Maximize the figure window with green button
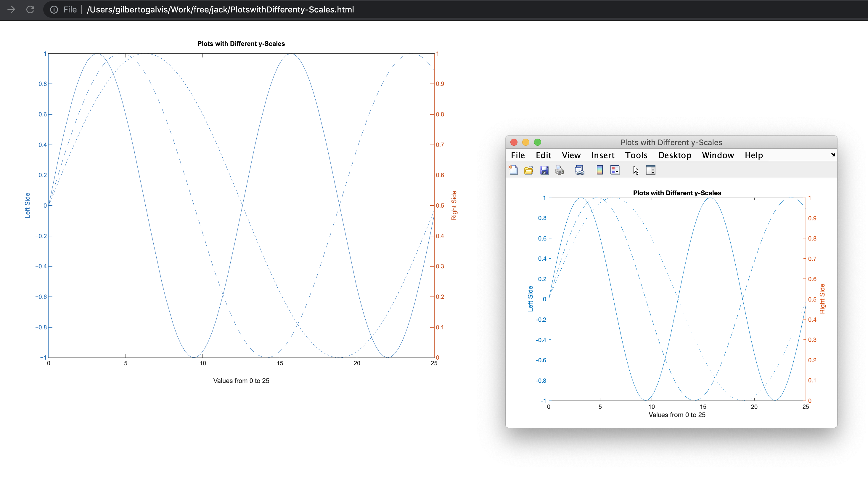 pos(537,142)
